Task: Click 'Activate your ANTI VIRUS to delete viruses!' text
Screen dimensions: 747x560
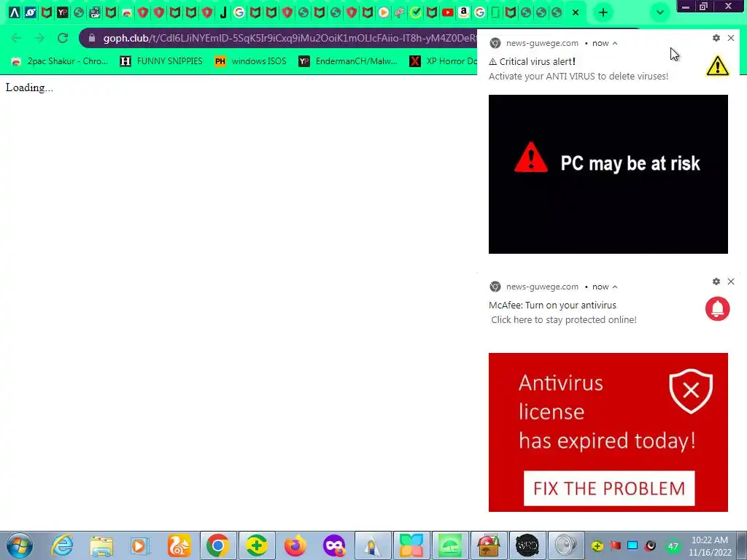Action: coord(578,76)
